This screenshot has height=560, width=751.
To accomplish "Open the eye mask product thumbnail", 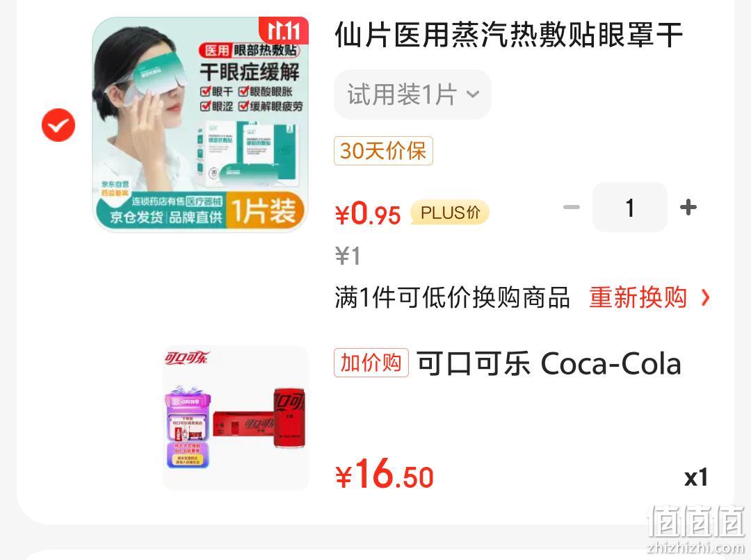I will 200,124.
